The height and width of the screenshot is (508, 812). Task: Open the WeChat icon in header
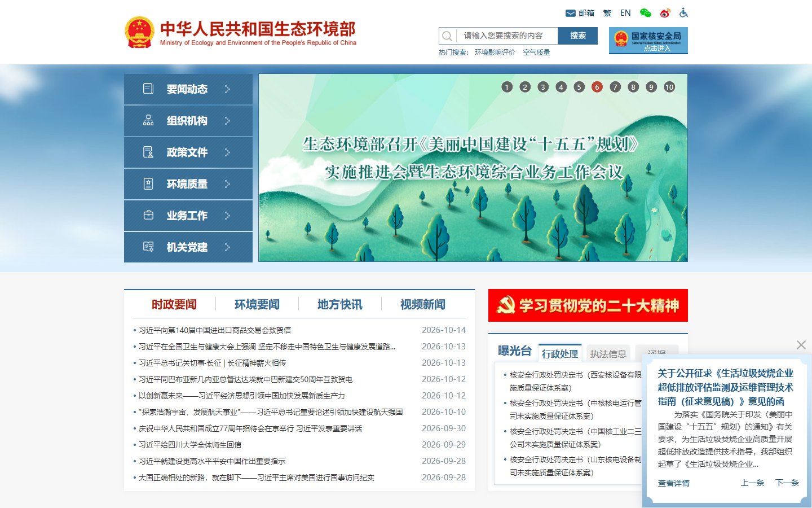click(x=646, y=13)
